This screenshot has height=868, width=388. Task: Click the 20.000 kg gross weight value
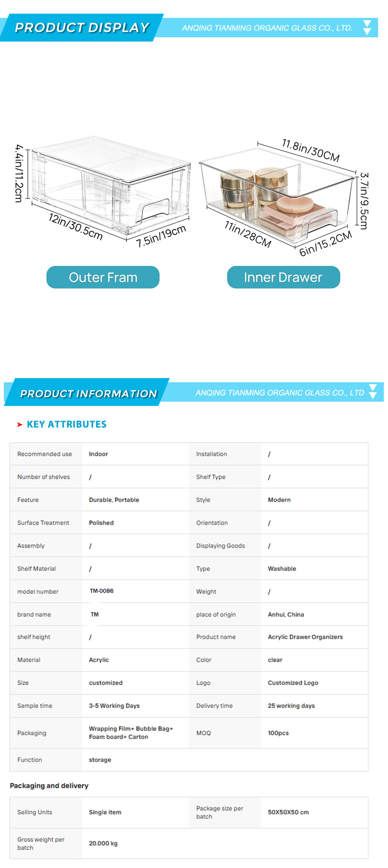coord(103,843)
